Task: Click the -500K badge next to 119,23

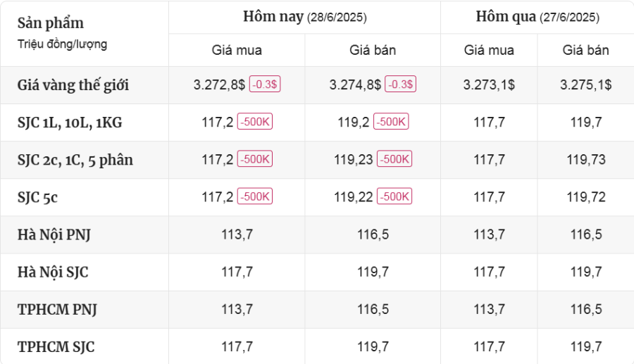Action: tap(396, 160)
